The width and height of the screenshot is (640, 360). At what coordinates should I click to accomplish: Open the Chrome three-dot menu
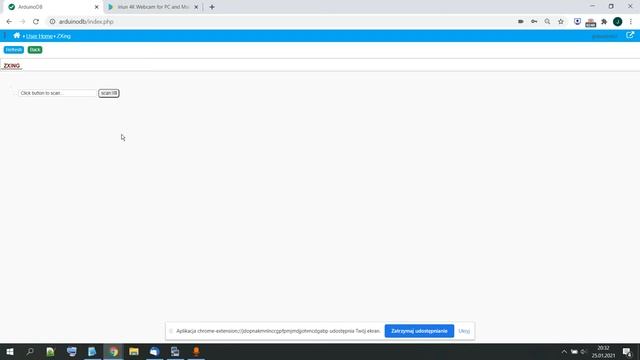pyautogui.click(x=631, y=22)
